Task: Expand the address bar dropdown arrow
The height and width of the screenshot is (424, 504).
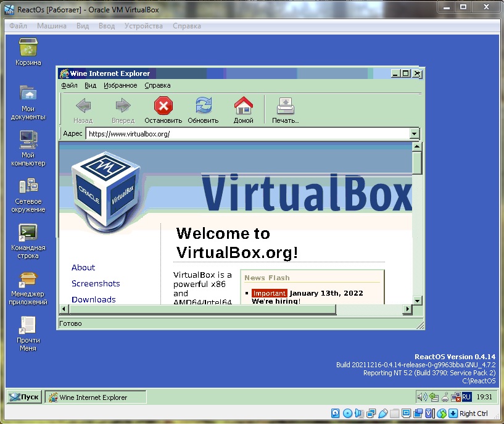Action: point(414,134)
